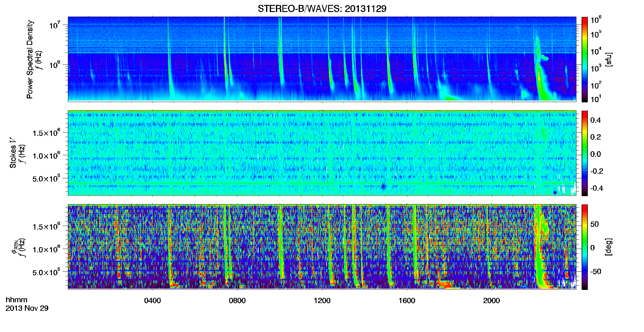This screenshot has height=332, width=644.
Task: Click the positive 50 label on degrees colorbar
Action: [595, 224]
